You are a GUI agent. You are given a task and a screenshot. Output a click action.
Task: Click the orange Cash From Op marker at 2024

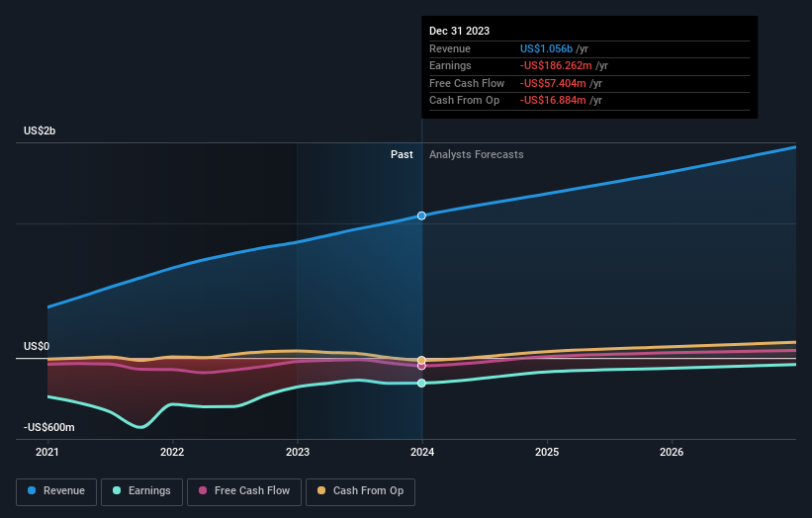421,360
